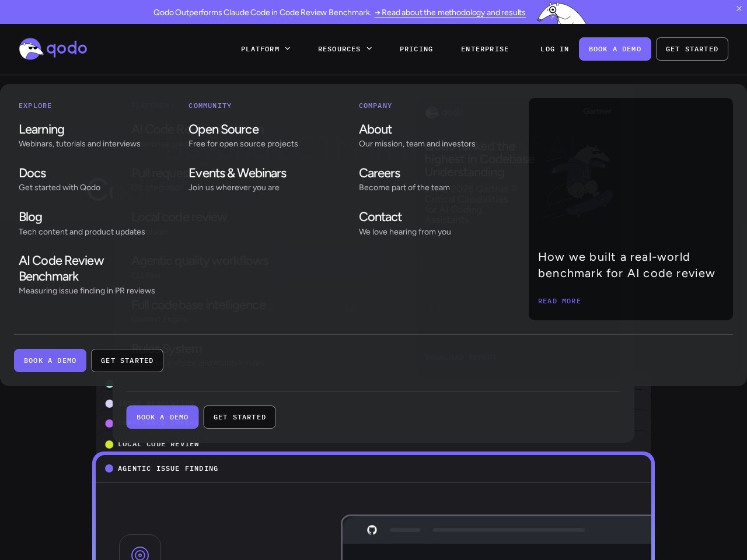
Task: Click the Qodo logo in the header
Action: pos(53,49)
